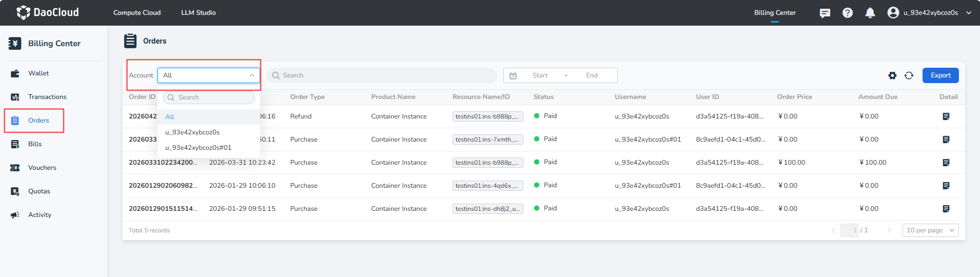
Task: Click Total 5 records text
Action: tap(149, 230)
